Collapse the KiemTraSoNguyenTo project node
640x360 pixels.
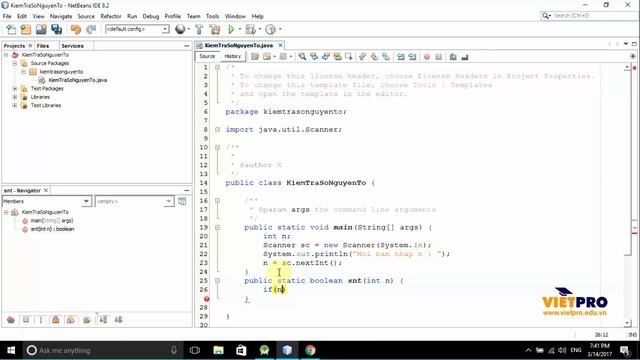pyautogui.click(x=6, y=55)
